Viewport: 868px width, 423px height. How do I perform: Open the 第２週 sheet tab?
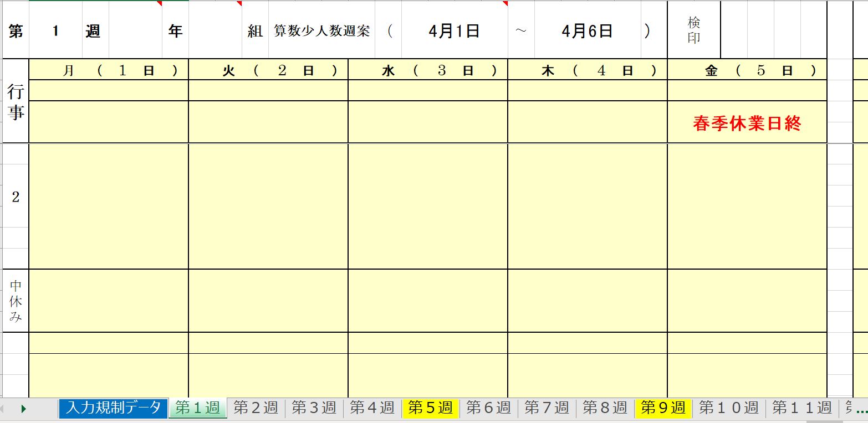(257, 408)
